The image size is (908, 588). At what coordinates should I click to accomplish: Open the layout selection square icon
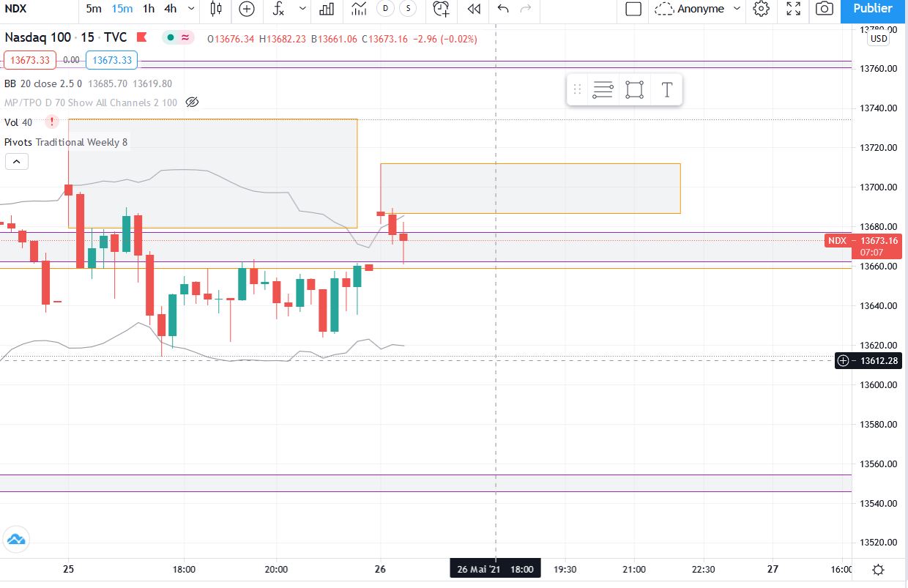coord(634,9)
